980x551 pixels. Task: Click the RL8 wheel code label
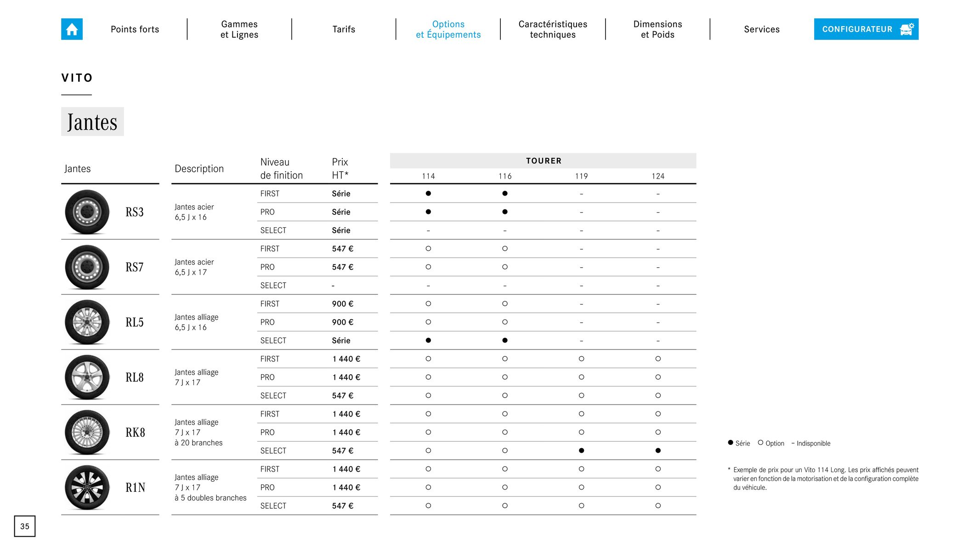point(135,377)
